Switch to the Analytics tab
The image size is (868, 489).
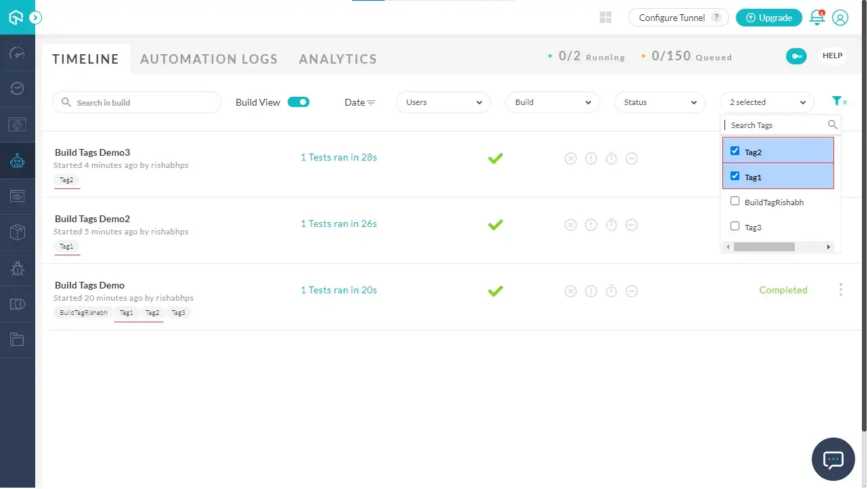click(x=338, y=59)
